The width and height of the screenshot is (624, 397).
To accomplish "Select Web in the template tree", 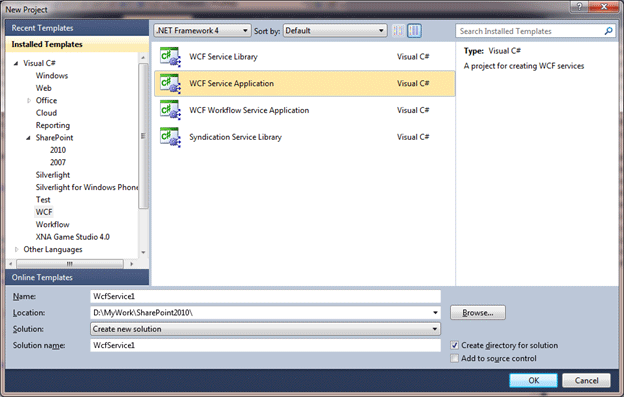I will pyautogui.click(x=44, y=88).
